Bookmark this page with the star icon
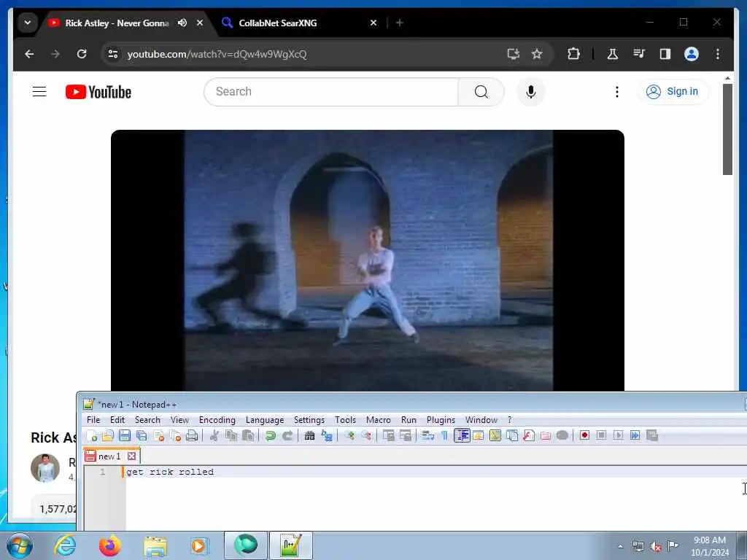The image size is (747, 560). [x=537, y=54]
